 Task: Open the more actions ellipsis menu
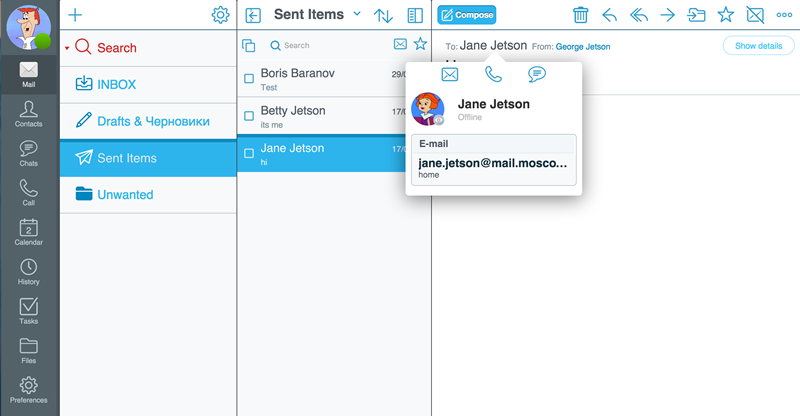[x=784, y=15]
